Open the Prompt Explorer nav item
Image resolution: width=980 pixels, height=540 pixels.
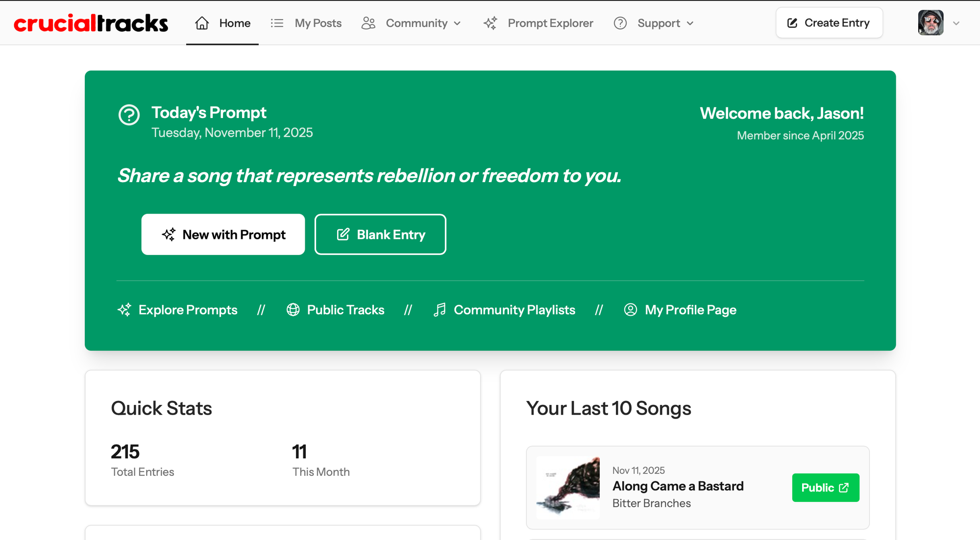[x=550, y=23]
